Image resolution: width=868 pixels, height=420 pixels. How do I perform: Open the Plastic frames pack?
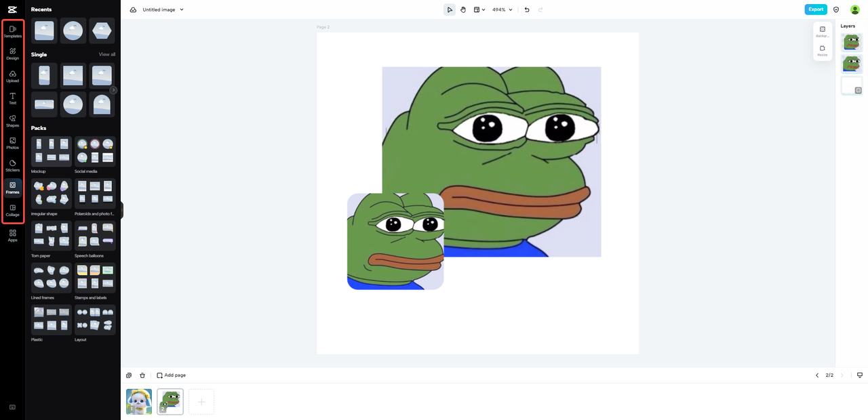click(52, 320)
